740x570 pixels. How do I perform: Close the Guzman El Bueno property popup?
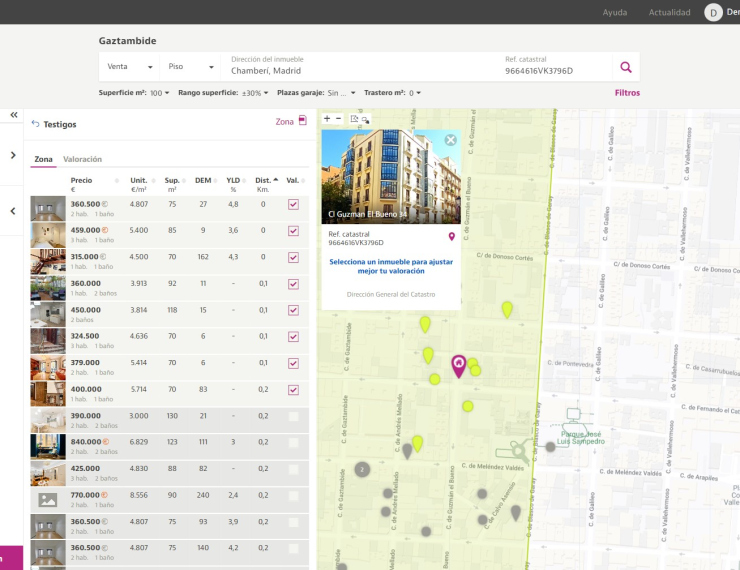point(450,140)
